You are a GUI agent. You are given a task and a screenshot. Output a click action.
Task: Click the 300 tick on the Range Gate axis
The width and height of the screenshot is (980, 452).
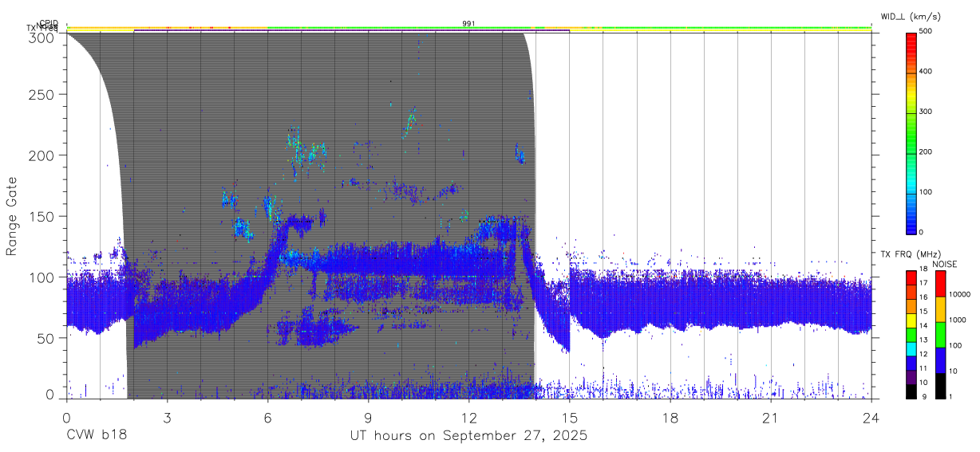point(43,37)
